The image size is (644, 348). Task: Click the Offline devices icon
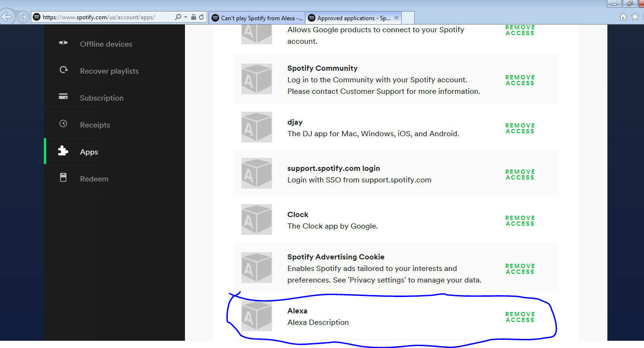pos(63,43)
